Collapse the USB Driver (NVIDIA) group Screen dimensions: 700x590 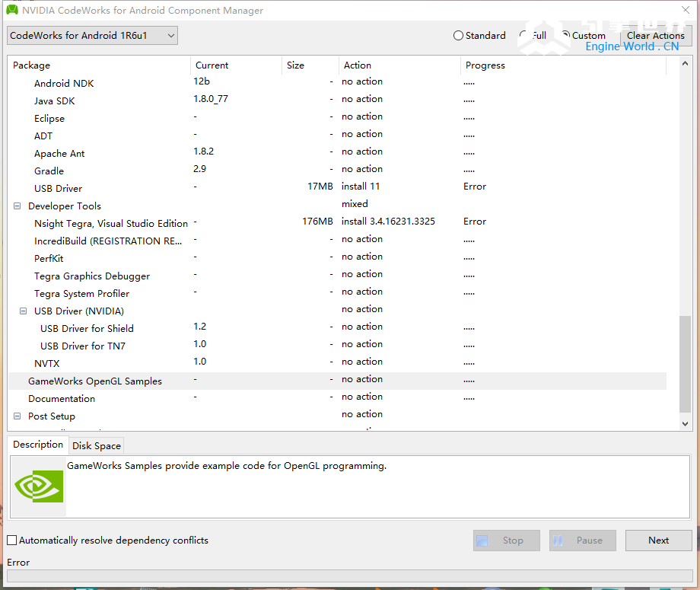pyautogui.click(x=24, y=311)
